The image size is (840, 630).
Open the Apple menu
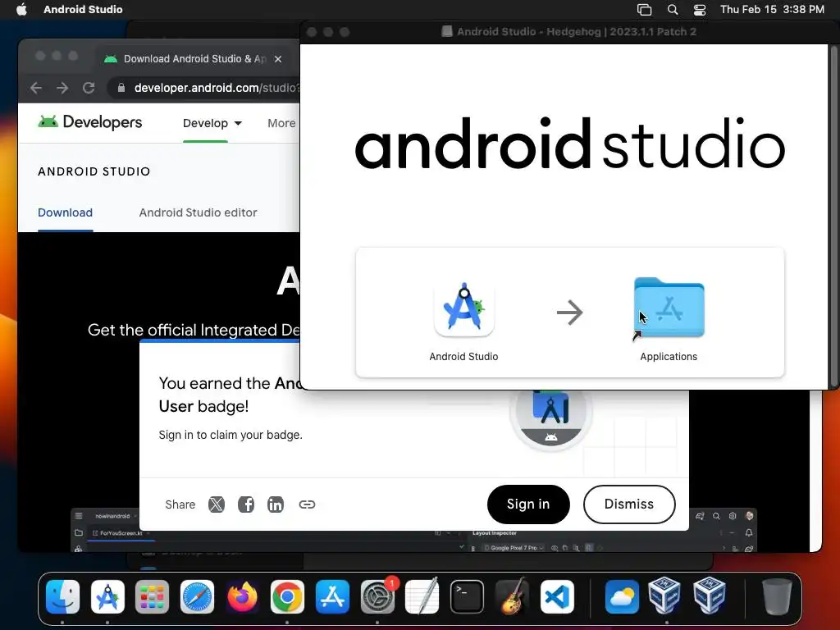21,9
